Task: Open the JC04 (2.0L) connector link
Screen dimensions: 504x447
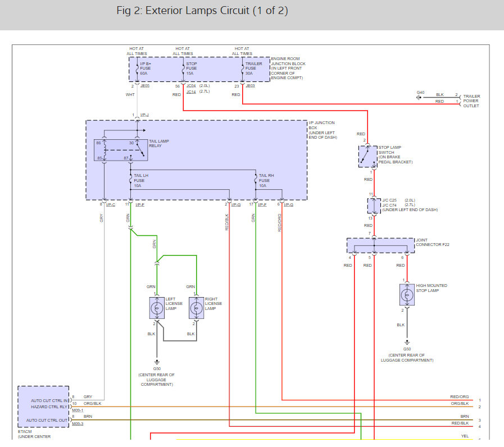Action: pos(191,86)
